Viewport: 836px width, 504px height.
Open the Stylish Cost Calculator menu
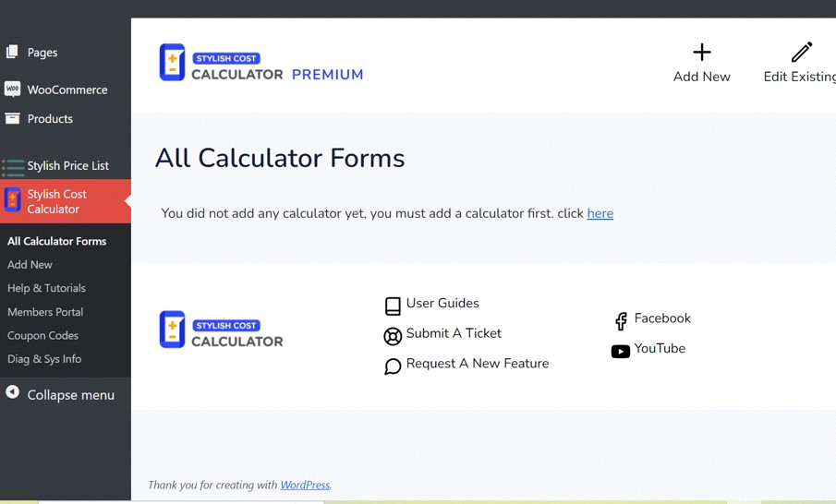click(65, 201)
